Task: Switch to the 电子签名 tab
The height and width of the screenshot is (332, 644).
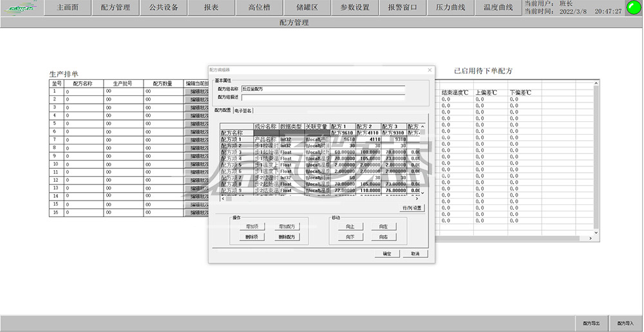Action: 243,110
